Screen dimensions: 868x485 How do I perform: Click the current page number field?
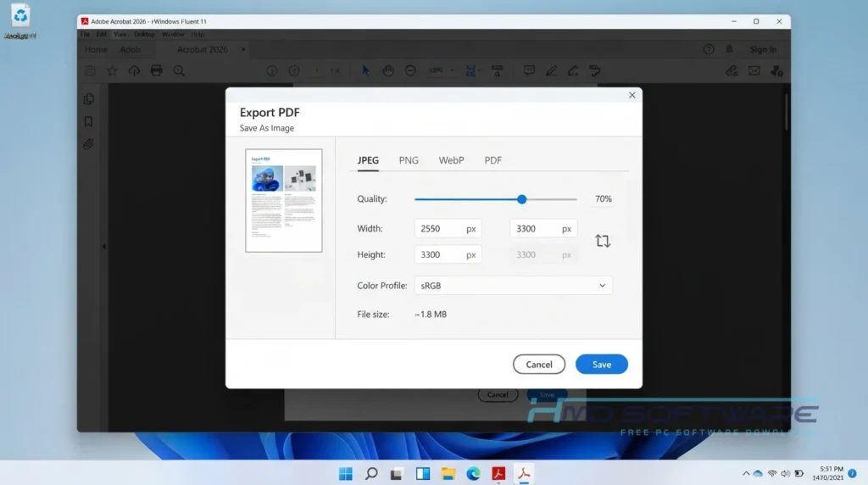click(317, 71)
